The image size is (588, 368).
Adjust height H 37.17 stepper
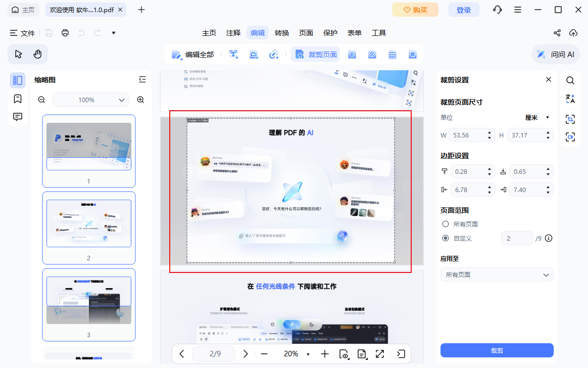548,135
